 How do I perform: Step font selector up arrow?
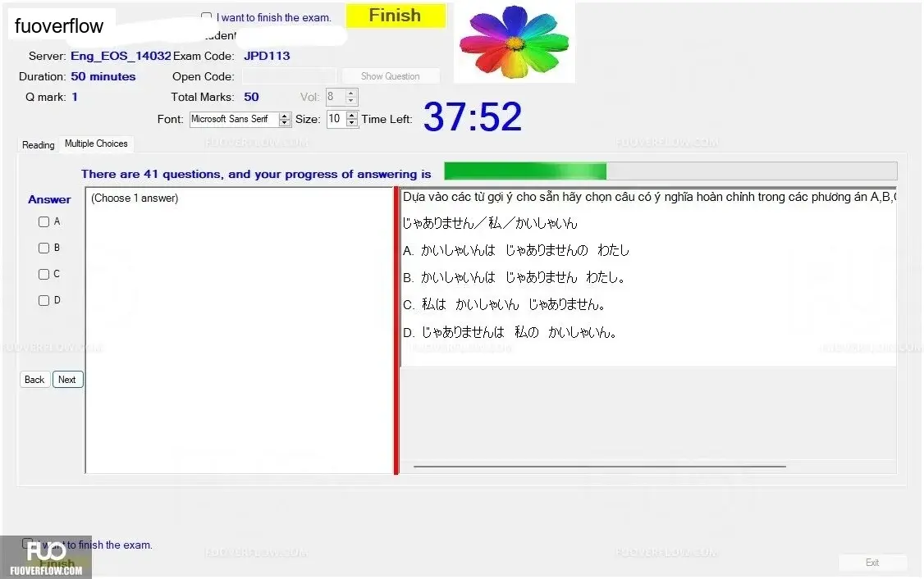[285, 115]
